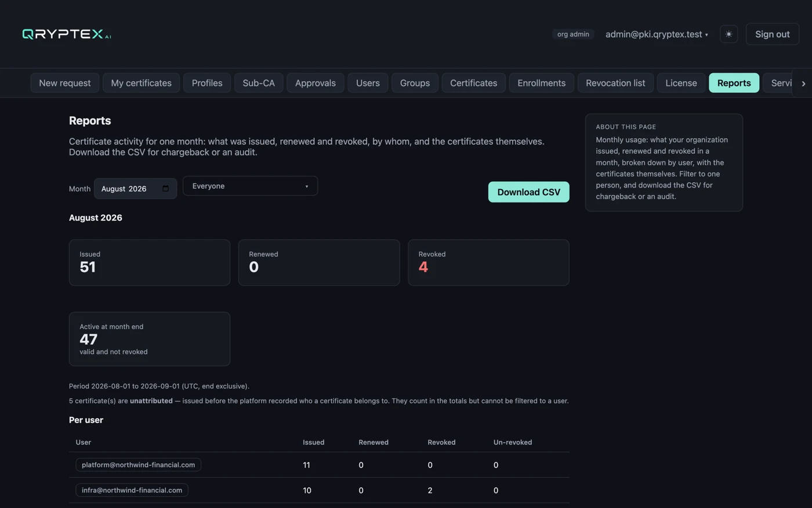Click revoked count 2 in infra row

[x=430, y=491]
